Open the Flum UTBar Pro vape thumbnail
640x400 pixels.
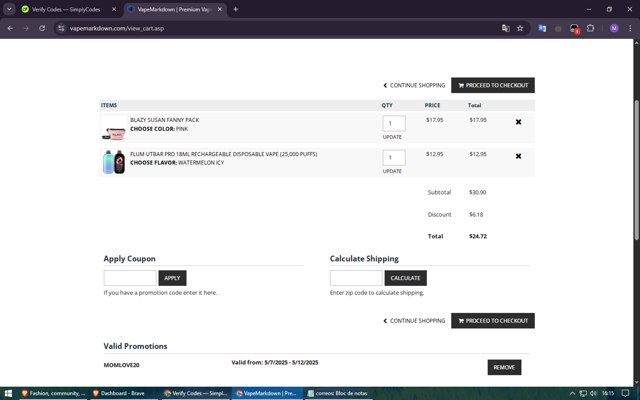tap(114, 162)
